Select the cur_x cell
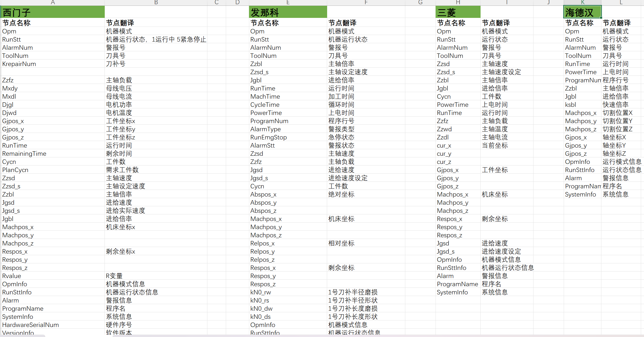The image size is (644, 337). pyautogui.click(x=444, y=145)
